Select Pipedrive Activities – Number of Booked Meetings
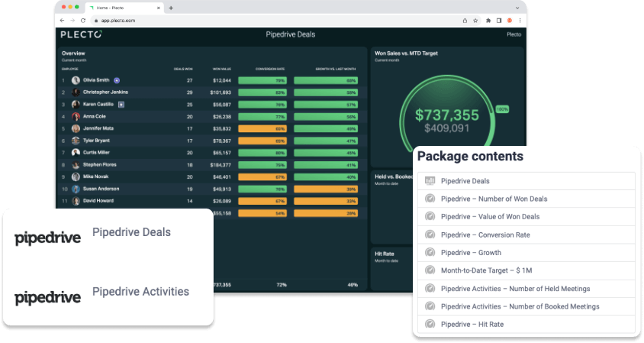 [x=526, y=306]
